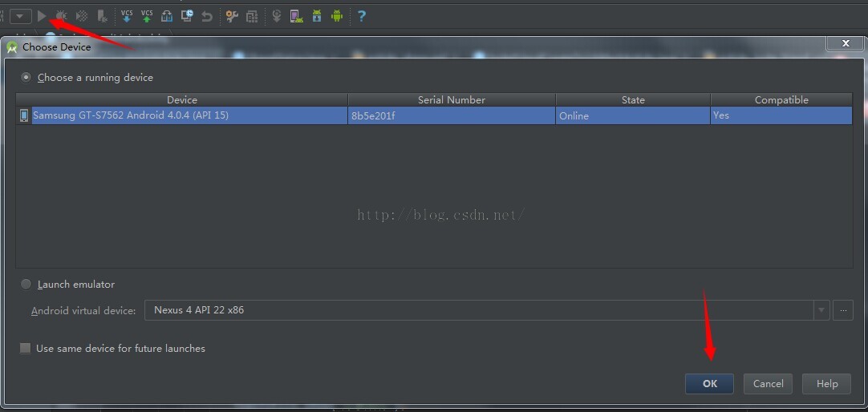Click the Help question mark icon

click(x=362, y=16)
